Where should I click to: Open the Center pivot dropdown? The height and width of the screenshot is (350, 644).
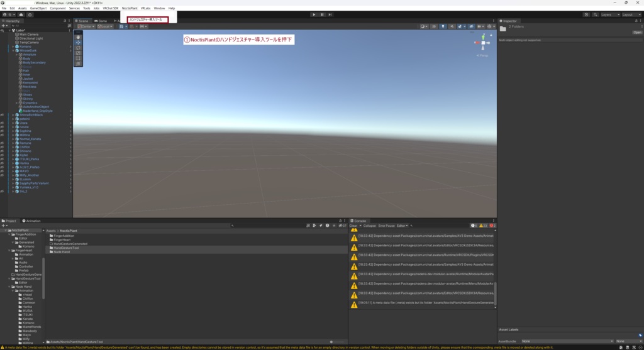tap(86, 26)
